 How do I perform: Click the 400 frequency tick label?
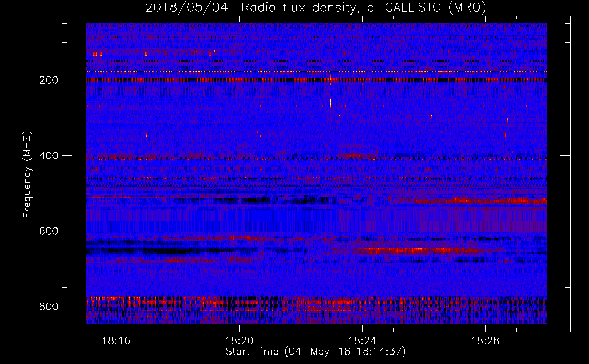click(48, 156)
